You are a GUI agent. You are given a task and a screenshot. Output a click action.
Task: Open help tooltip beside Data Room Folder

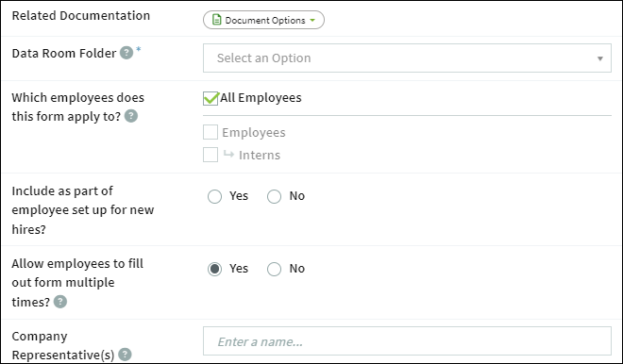(x=126, y=53)
